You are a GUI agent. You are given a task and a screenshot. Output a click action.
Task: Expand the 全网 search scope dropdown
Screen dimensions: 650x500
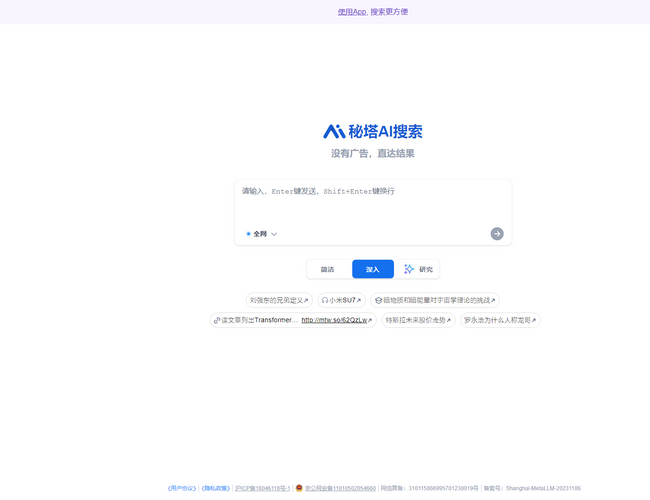(x=262, y=234)
